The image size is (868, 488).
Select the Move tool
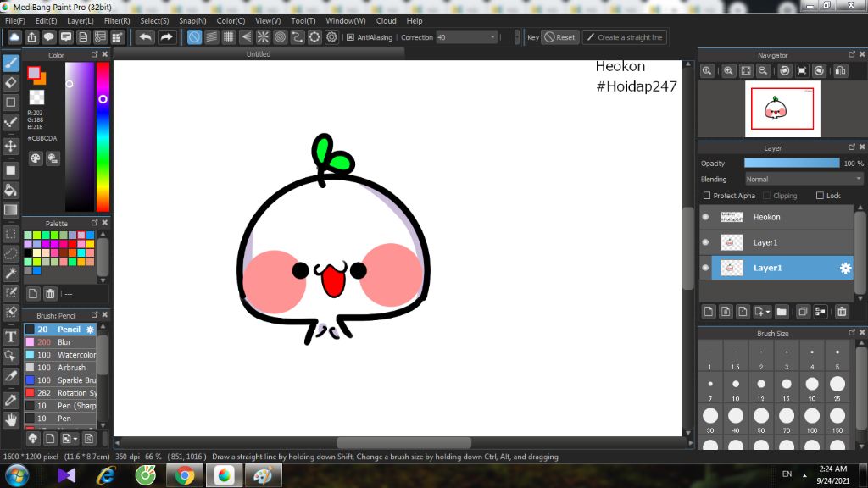point(10,146)
